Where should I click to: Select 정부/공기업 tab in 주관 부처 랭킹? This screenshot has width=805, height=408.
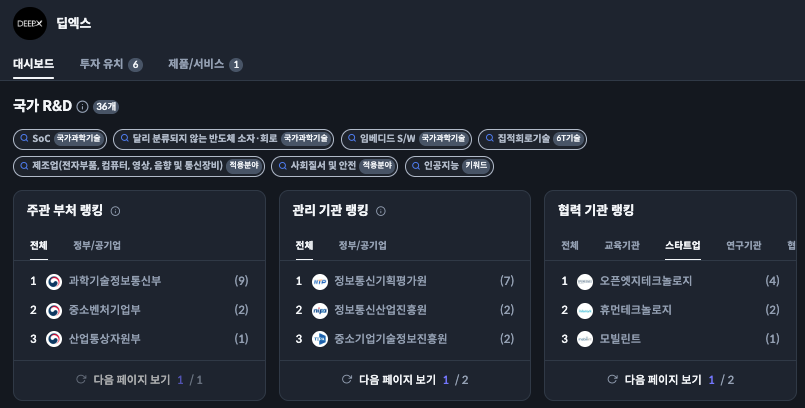click(x=97, y=245)
